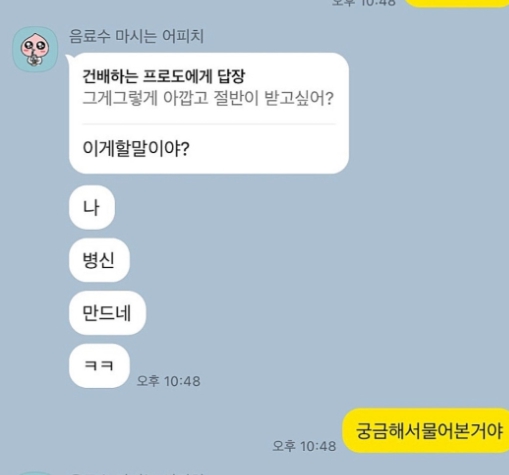
Task: Tap the partially visible yellow bubble at top
Action: [x=457, y=3]
